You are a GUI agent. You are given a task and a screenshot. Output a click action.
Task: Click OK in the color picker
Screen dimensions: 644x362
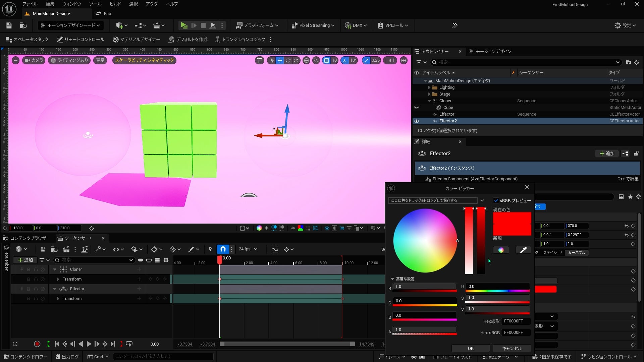point(470,348)
